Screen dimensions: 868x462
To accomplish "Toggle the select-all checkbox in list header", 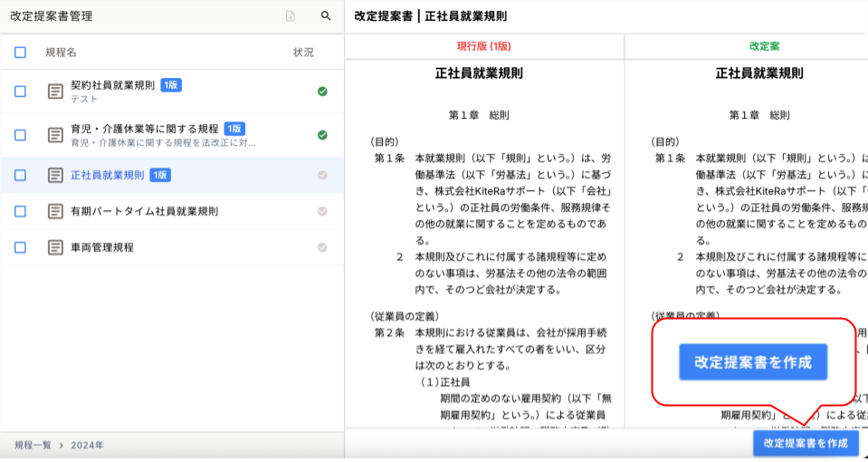I will coord(20,53).
